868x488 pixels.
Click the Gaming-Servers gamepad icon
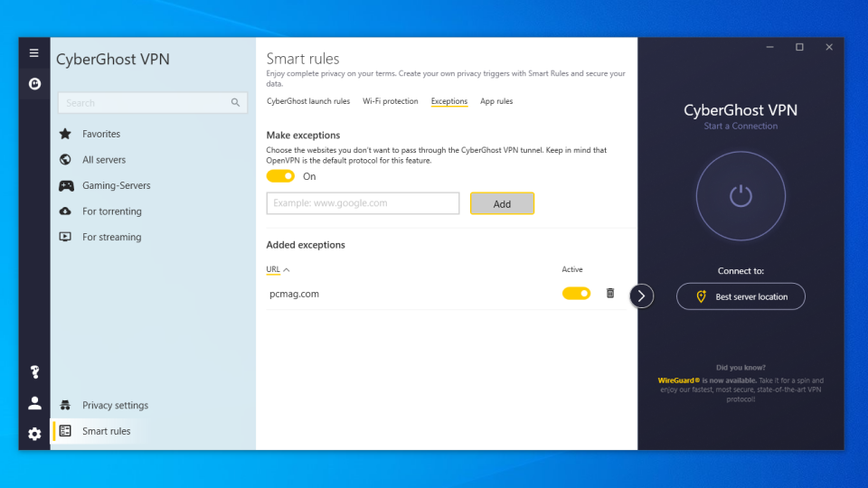click(66, 185)
